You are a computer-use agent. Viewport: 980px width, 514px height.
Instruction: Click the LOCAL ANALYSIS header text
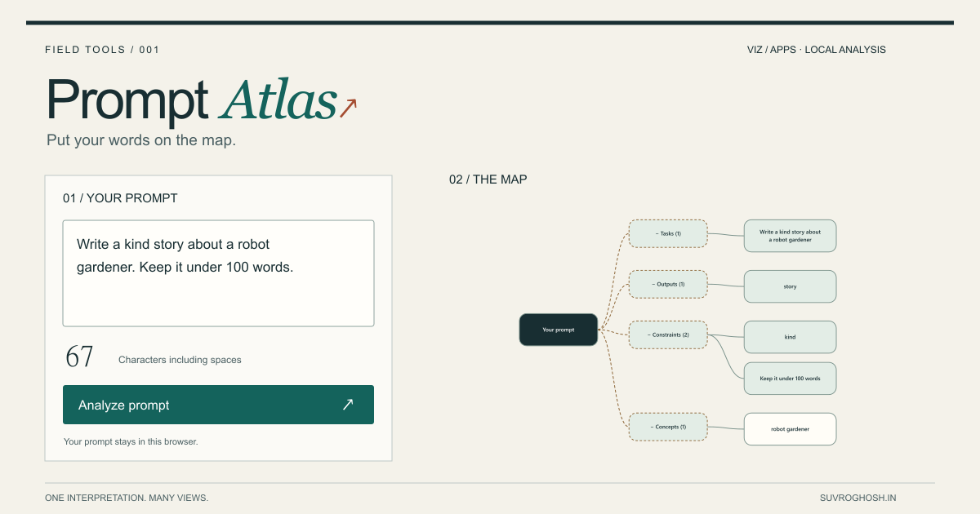tap(845, 50)
